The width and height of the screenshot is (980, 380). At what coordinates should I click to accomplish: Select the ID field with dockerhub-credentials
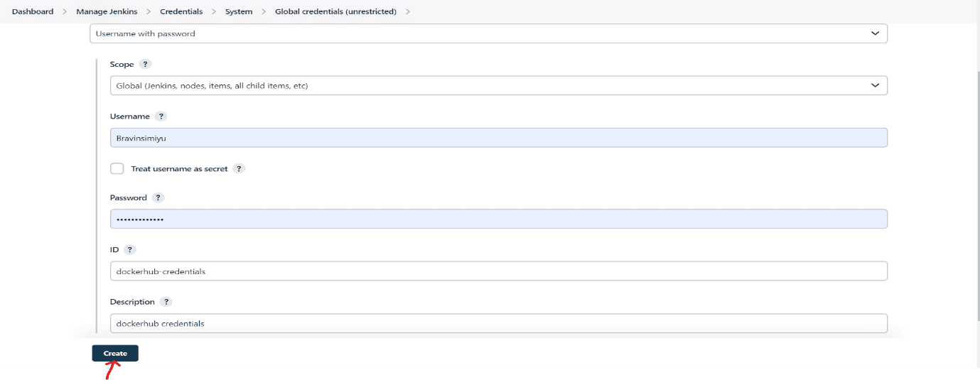click(498, 271)
